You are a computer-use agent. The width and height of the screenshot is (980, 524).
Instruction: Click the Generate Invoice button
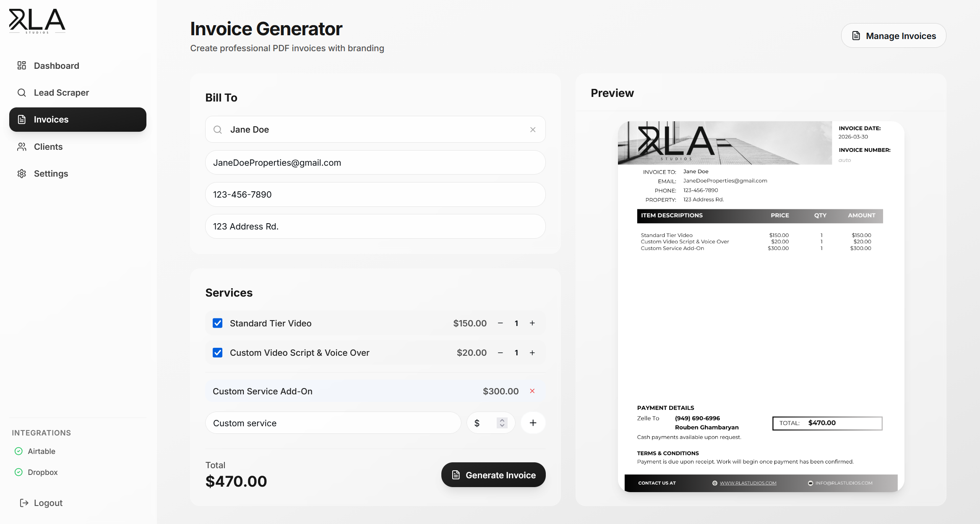(x=493, y=474)
